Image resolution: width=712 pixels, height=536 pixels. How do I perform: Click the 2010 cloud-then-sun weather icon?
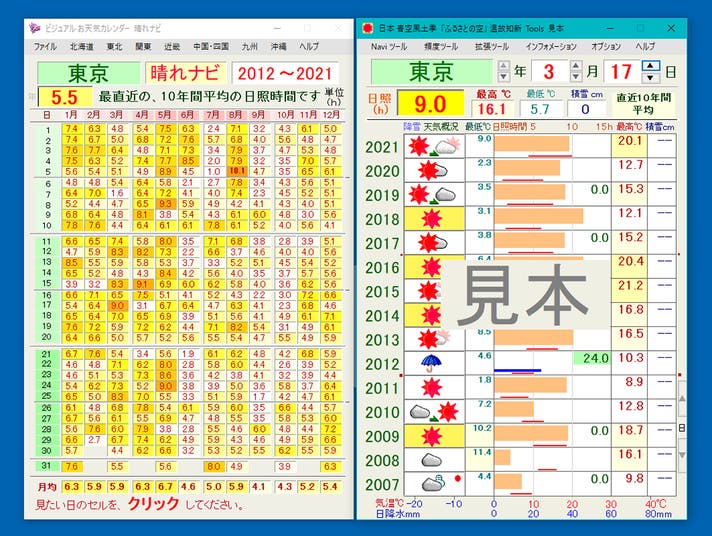432,411
